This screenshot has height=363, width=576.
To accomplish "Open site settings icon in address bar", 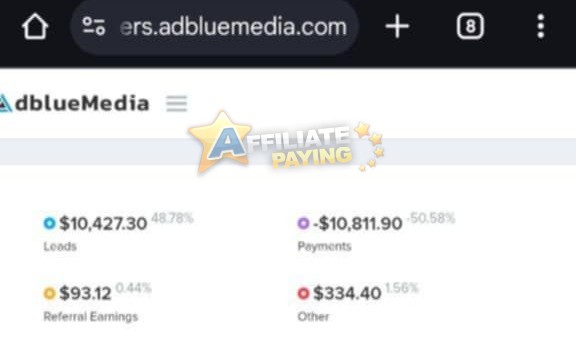I will pyautogui.click(x=94, y=26).
